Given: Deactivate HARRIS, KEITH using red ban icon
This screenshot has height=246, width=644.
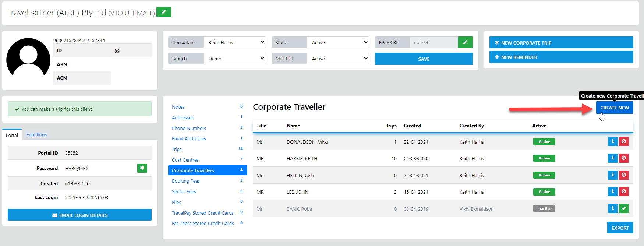Looking at the screenshot, I should point(624,158).
